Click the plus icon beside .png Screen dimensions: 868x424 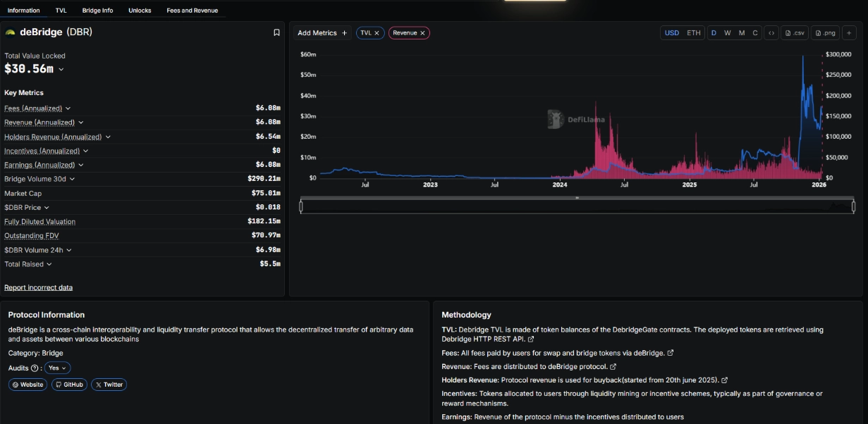tap(849, 33)
